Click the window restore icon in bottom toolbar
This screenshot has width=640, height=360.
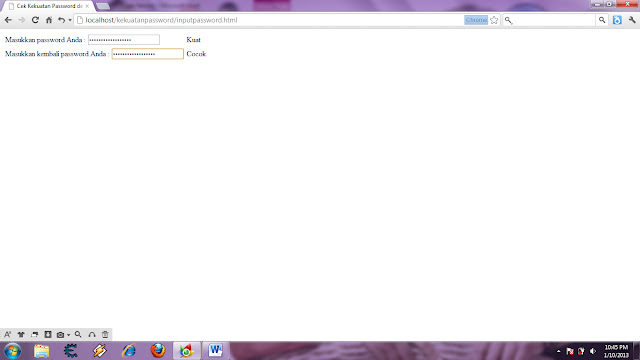tap(35, 335)
